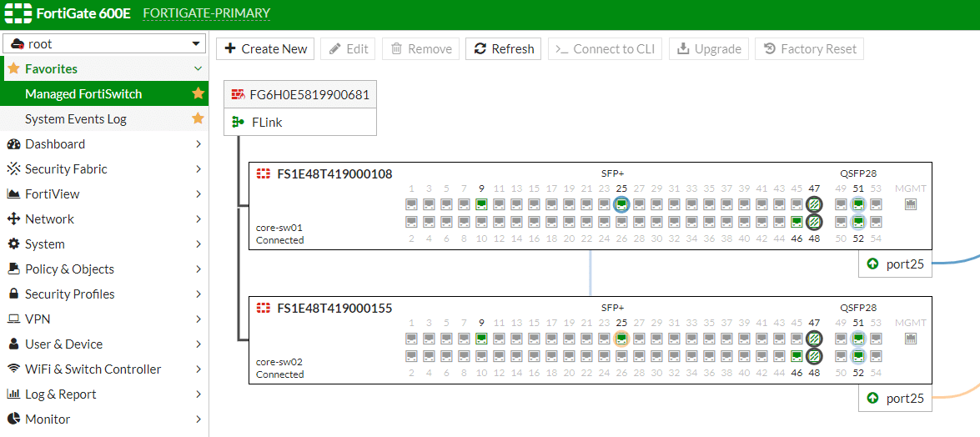Viewport: 980px width, 437px height.
Task: Click port 25 on core-sw02
Action: (x=621, y=339)
